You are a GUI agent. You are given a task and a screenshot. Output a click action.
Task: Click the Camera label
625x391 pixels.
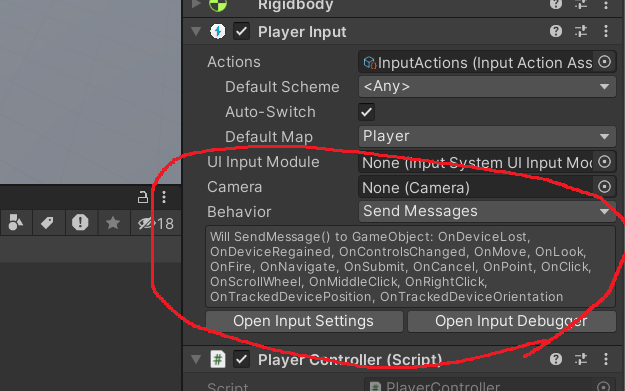235,187
